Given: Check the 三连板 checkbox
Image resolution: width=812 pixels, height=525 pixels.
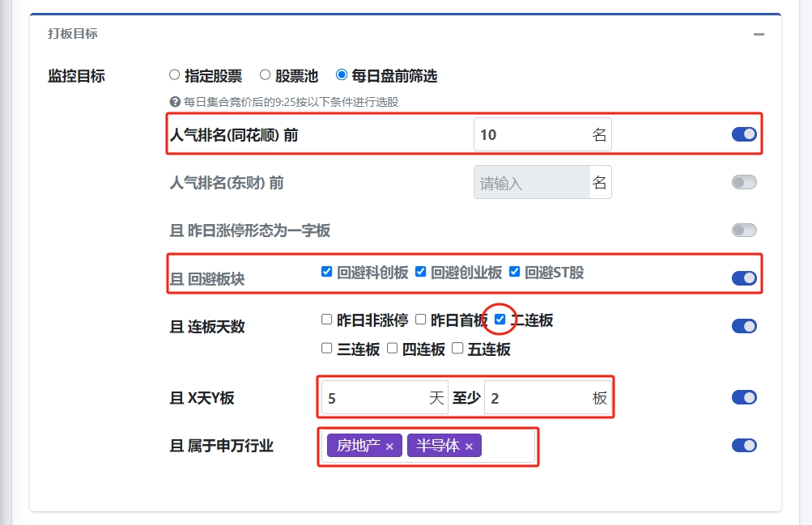Looking at the screenshot, I should tap(327, 349).
